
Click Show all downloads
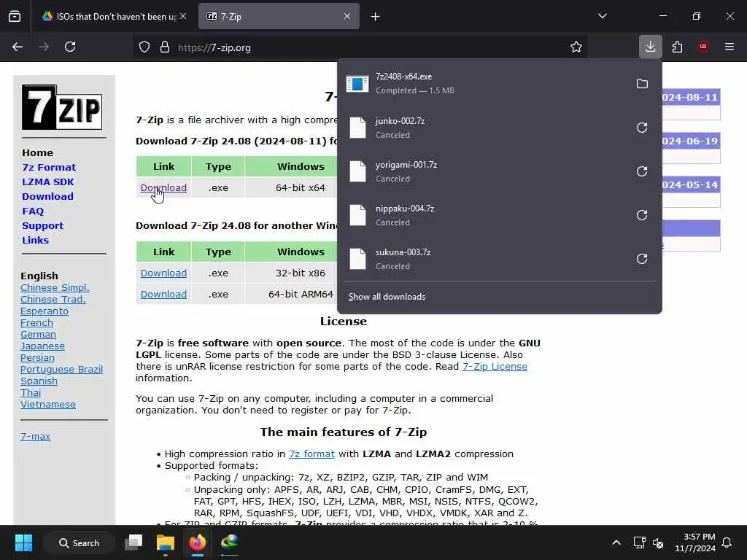pyautogui.click(x=387, y=297)
